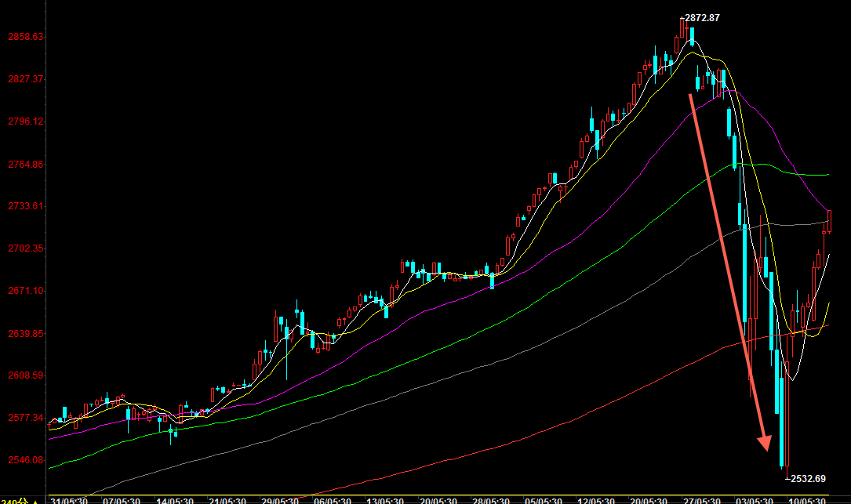This screenshot has height=504, width=851.
Task: Select the 2671.10 price axis label
Action: 26,291
